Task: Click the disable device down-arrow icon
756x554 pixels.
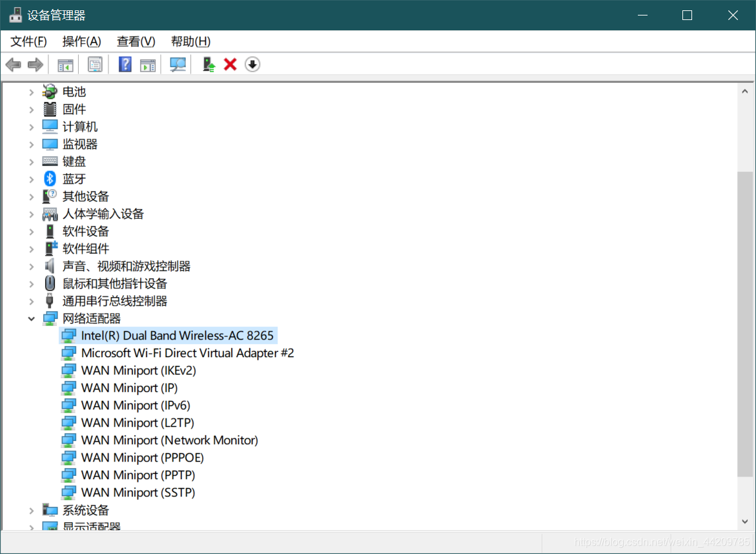Action: [252, 65]
